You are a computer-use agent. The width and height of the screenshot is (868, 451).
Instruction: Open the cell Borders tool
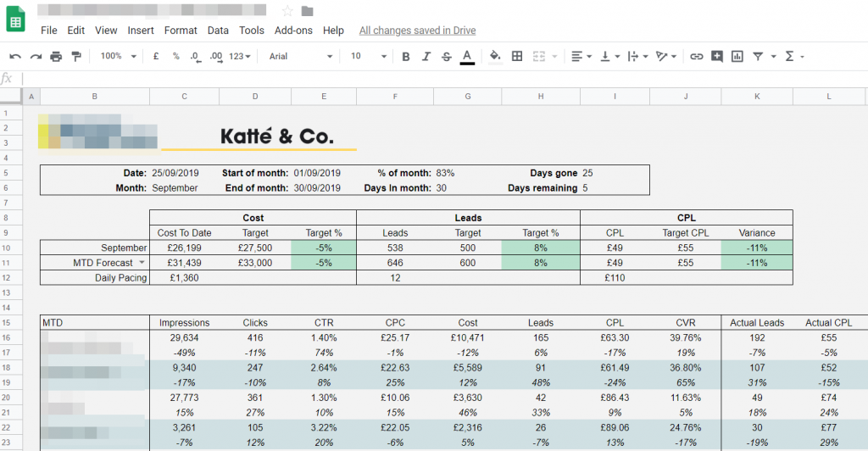(517, 57)
